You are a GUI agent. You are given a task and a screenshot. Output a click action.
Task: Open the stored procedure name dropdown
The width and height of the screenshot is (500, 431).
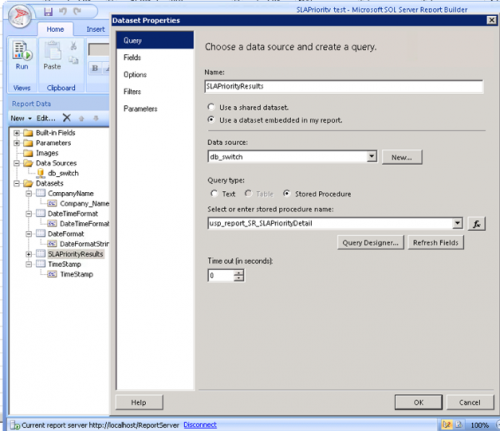click(457, 223)
